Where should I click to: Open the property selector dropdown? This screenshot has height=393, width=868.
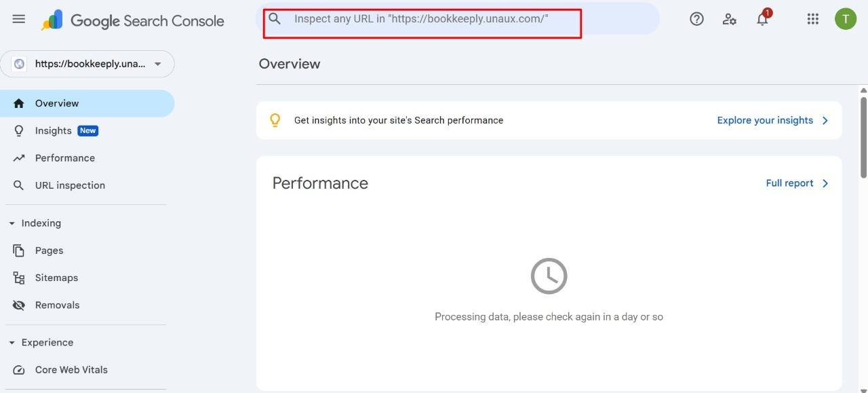click(87, 64)
